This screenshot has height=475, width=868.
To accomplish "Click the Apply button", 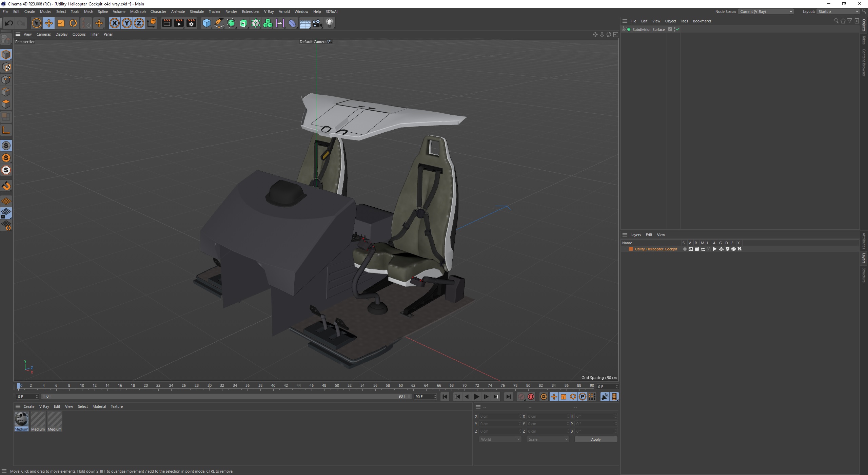I will click(595, 439).
